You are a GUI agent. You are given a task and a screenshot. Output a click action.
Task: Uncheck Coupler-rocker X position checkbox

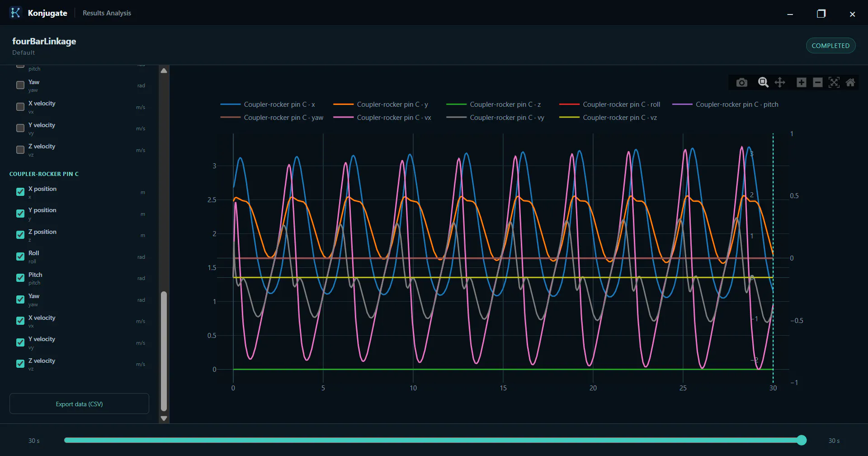20,192
